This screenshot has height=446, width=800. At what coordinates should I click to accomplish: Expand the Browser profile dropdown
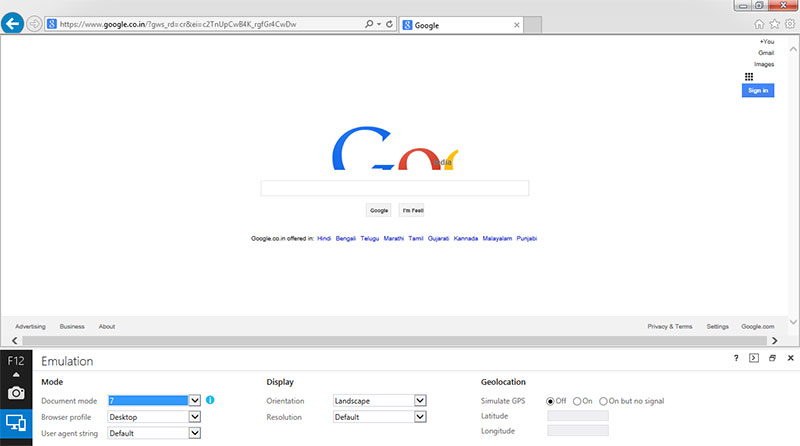pos(194,417)
